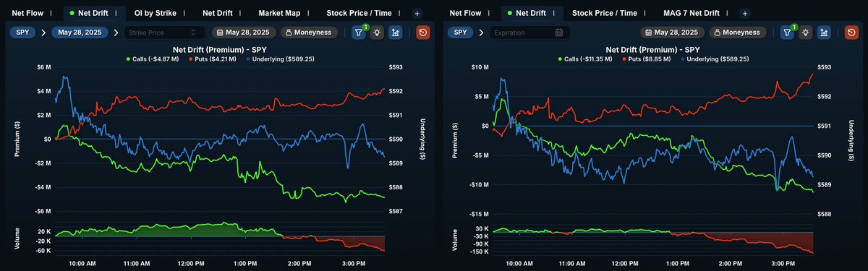Image resolution: width=868 pixels, height=271 pixels.
Task: Click orange reset icon in right panel
Action: point(851,33)
